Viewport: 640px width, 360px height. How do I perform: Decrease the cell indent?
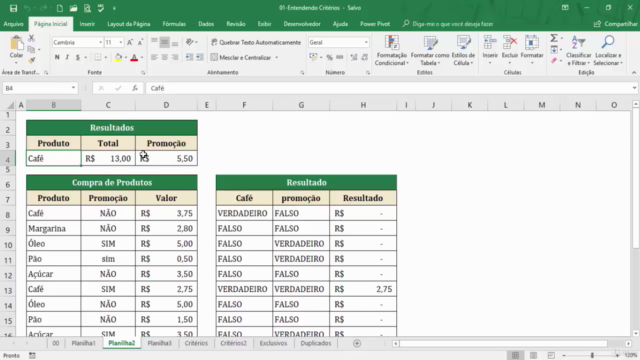pos(189,58)
